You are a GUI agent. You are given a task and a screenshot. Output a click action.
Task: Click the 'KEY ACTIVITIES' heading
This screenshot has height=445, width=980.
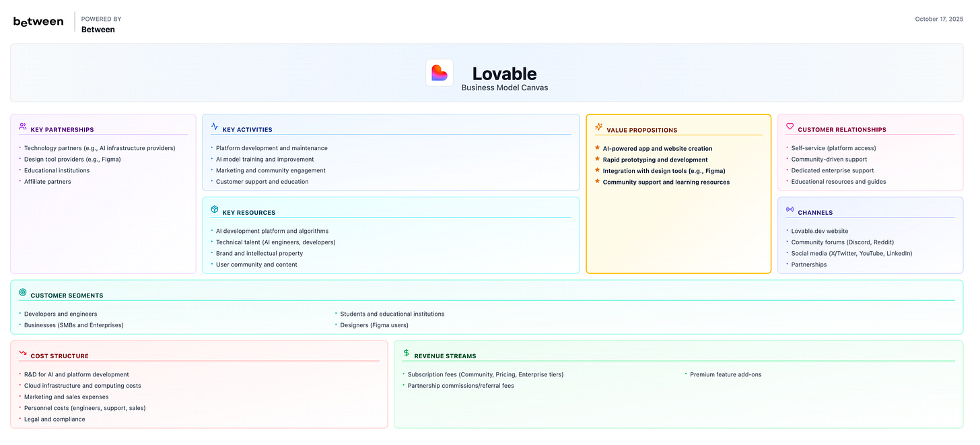pyautogui.click(x=248, y=130)
